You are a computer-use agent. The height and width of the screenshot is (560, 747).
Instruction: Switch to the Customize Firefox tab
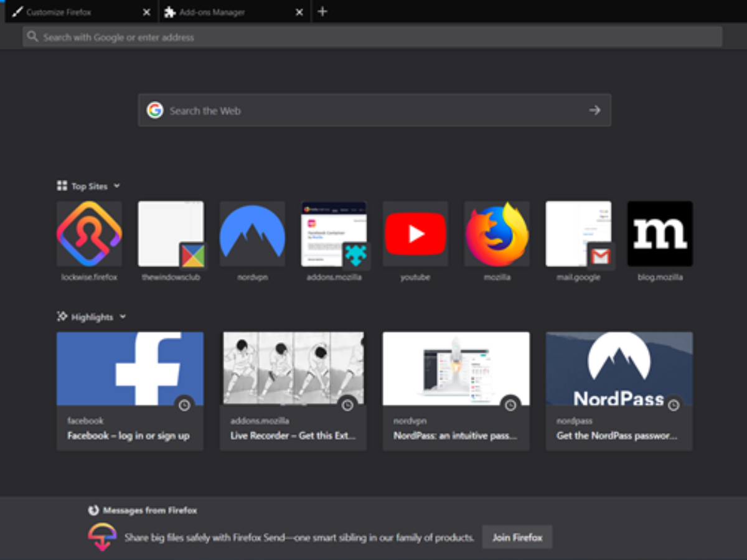(x=81, y=12)
